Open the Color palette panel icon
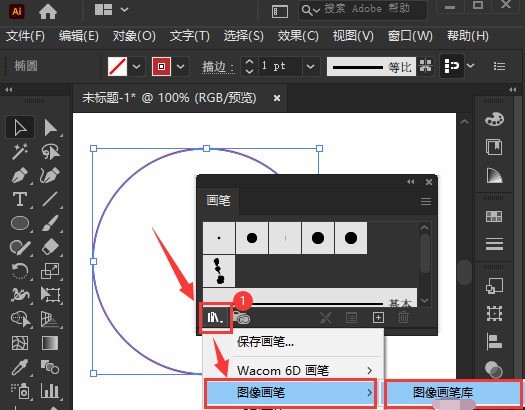Image resolution: width=525 pixels, height=410 pixels. [x=494, y=119]
